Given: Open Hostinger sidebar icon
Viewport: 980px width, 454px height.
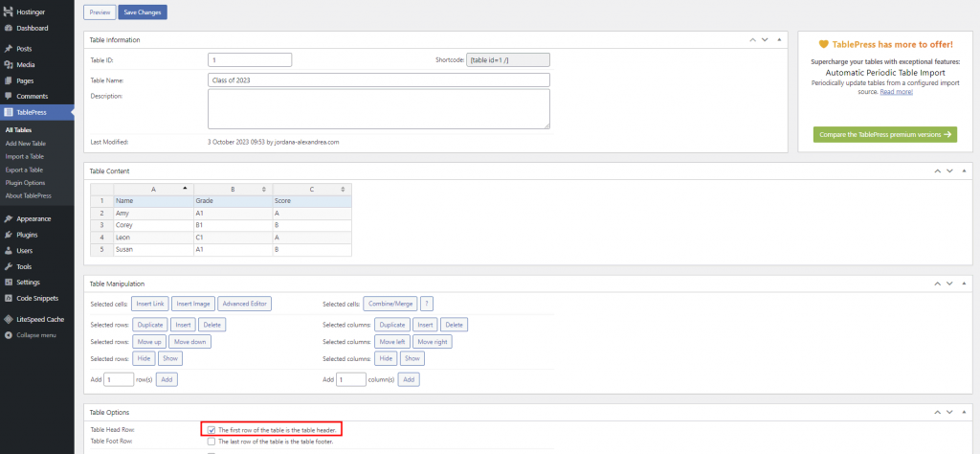Looking at the screenshot, I should coord(8,11).
